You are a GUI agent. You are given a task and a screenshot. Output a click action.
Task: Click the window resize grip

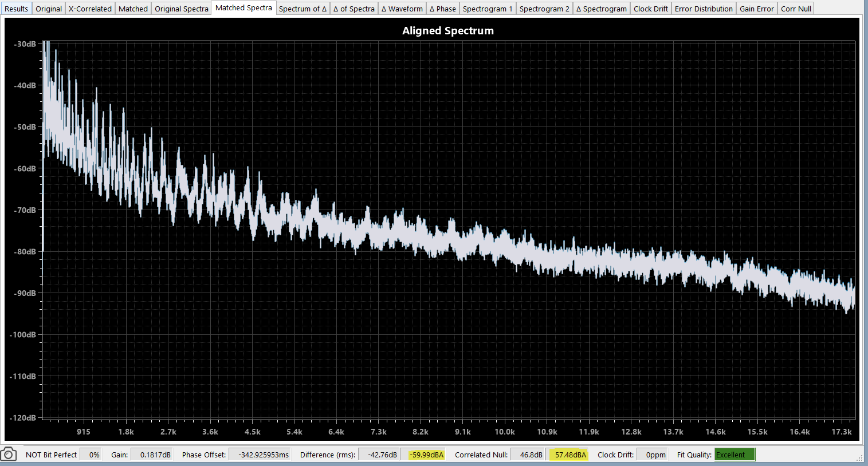coord(860,457)
